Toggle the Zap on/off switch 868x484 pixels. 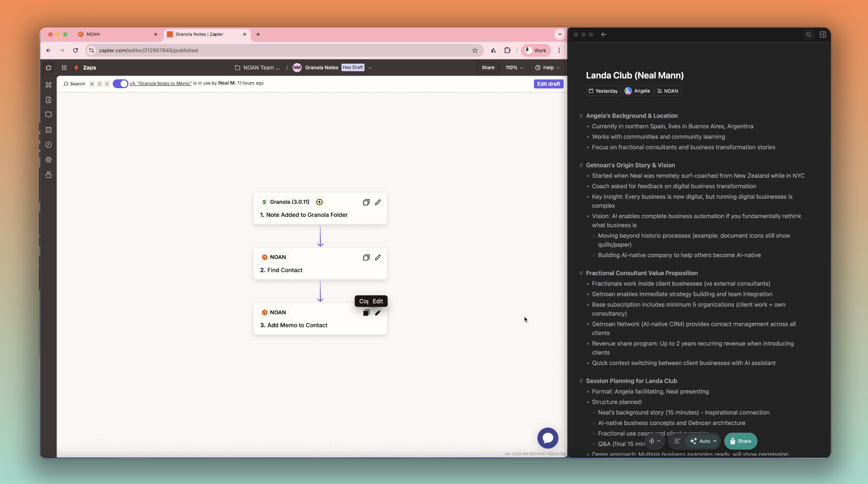[x=120, y=84]
